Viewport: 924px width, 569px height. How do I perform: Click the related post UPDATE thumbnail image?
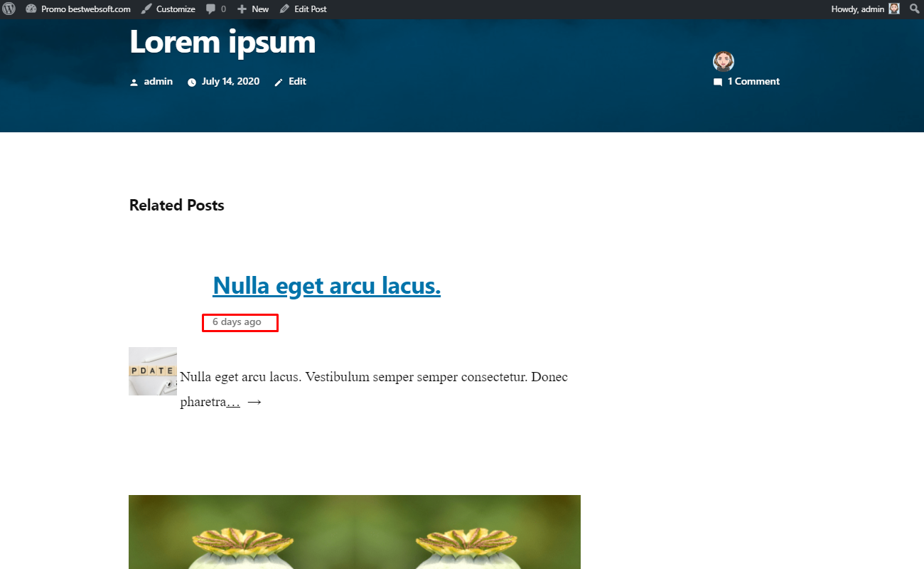coord(153,371)
